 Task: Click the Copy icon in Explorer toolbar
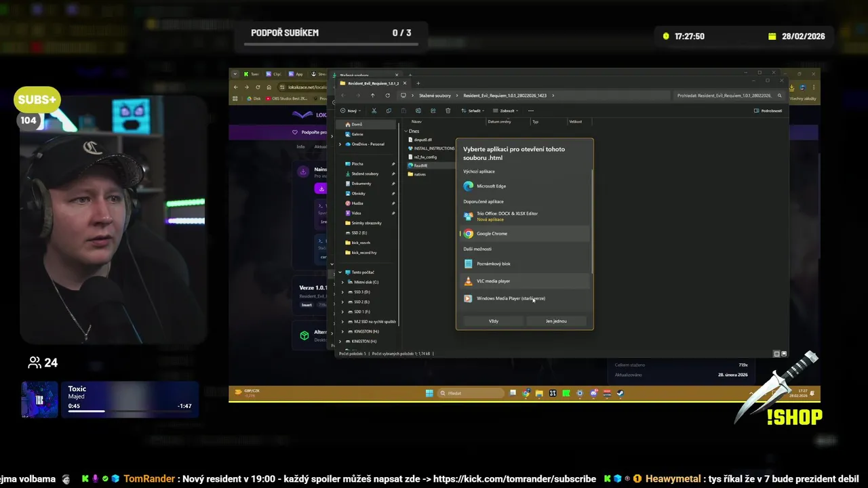(389, 110)
